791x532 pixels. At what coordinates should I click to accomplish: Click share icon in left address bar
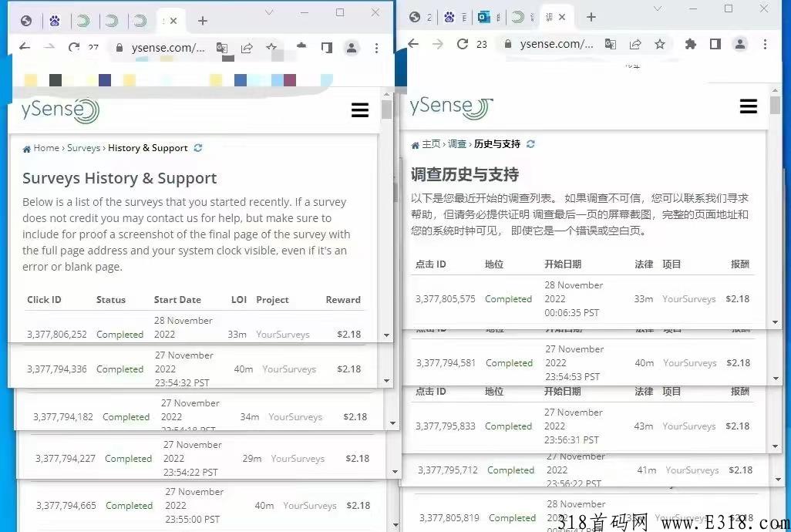pyautogui.click(x=247, y=48)
